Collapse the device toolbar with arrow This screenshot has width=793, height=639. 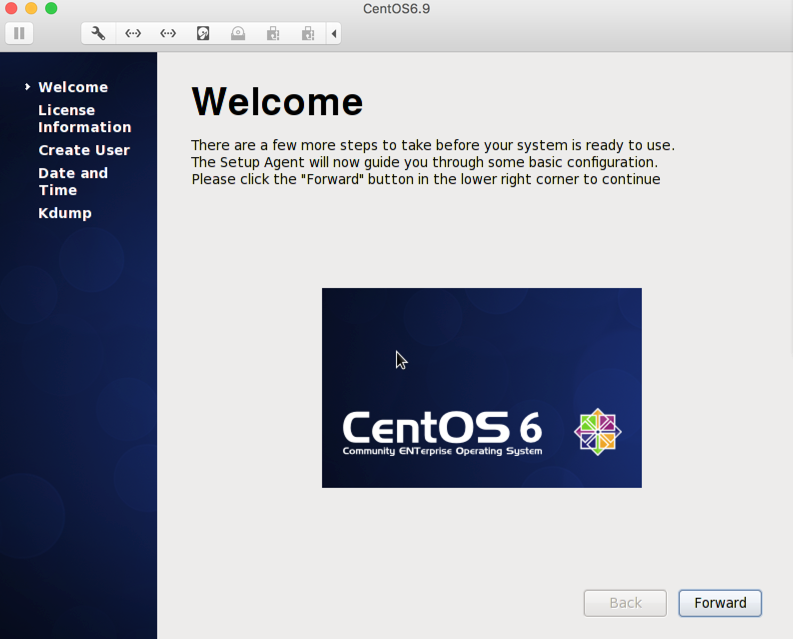[334, 33]
